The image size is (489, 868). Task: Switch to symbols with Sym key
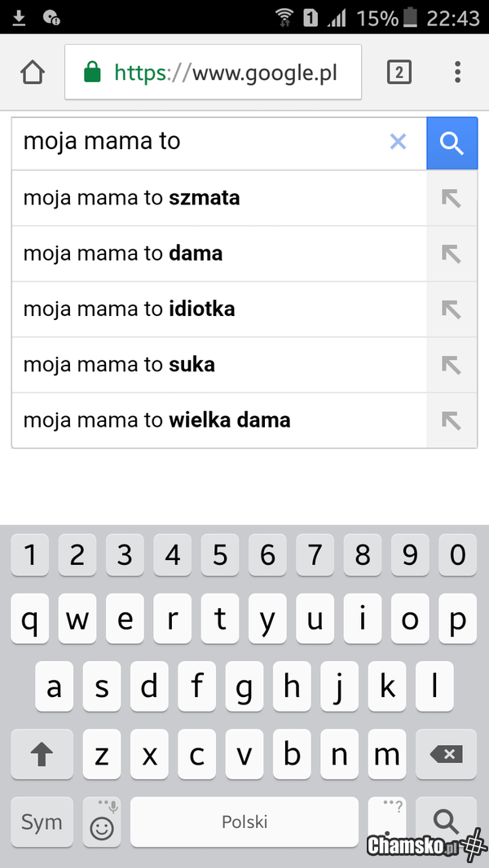tap(42, 822)
